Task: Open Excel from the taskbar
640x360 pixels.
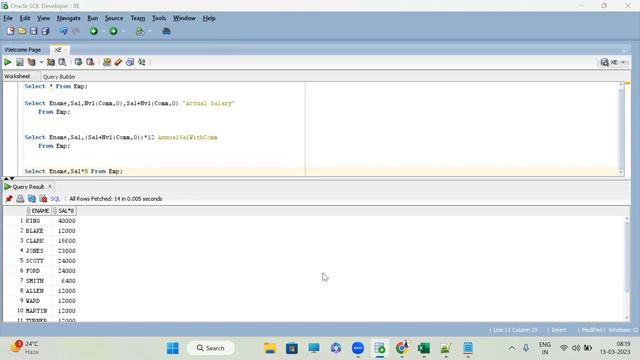Action: tap(424, 348)
